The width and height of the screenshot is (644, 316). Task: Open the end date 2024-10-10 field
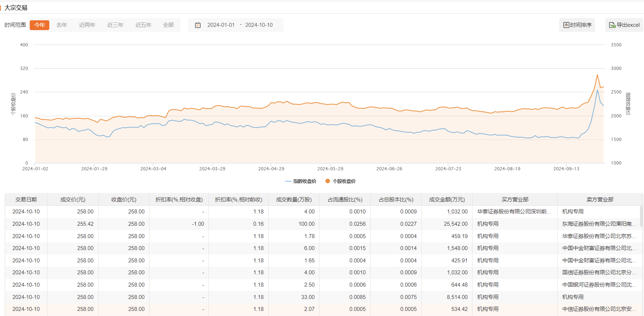point(259,25)
